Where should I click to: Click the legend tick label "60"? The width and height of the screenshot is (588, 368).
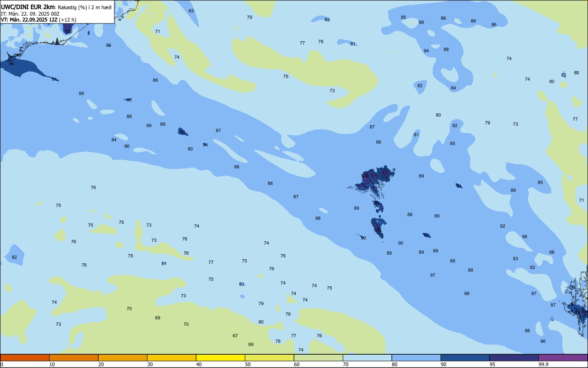point(297,364)
